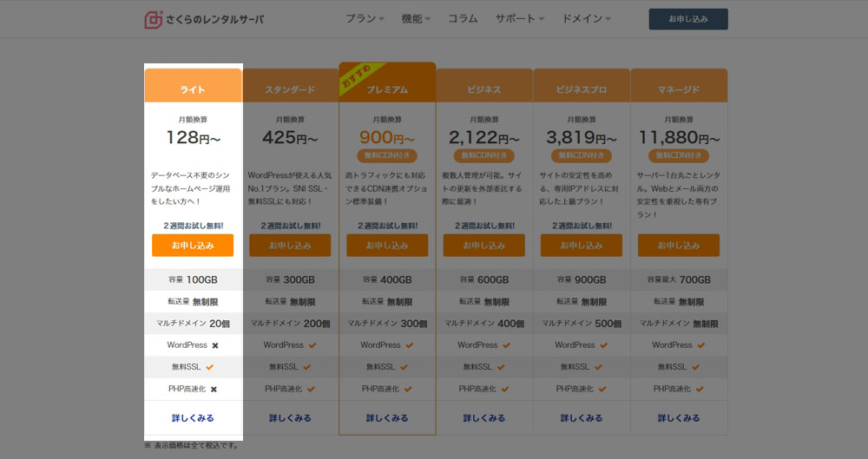The height and width of the screenshot is (459, 868).
Task: View details of the ビジネス plan
Action: [x=484, y=418]
